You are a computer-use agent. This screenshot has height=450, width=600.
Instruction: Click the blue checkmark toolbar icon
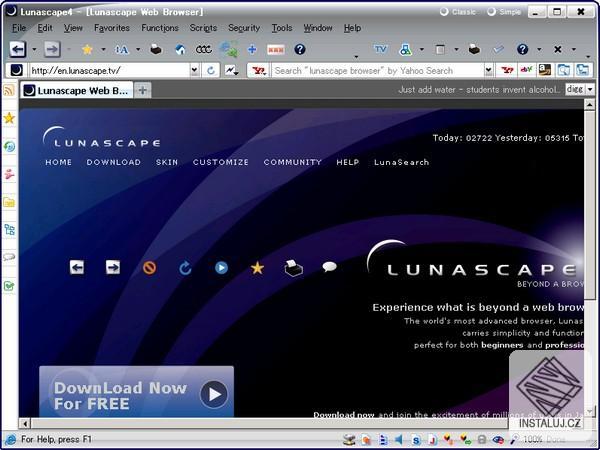(498, 49)
